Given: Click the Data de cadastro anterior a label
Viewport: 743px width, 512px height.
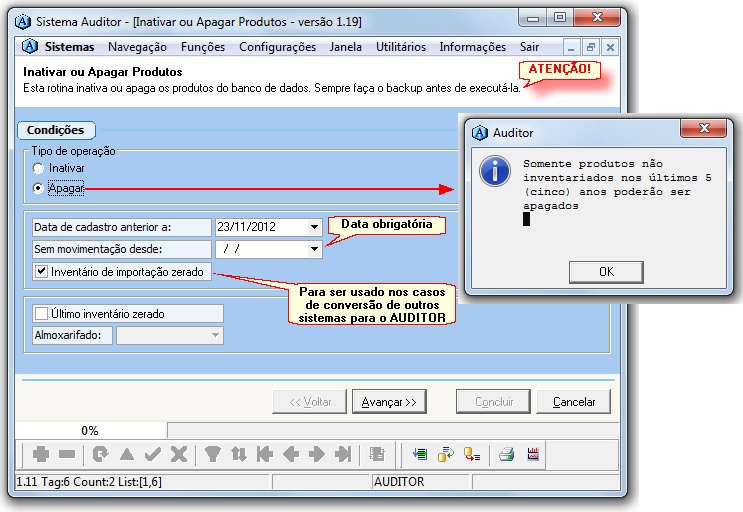Looking at the screenshot, I should (x=121, y=227).
